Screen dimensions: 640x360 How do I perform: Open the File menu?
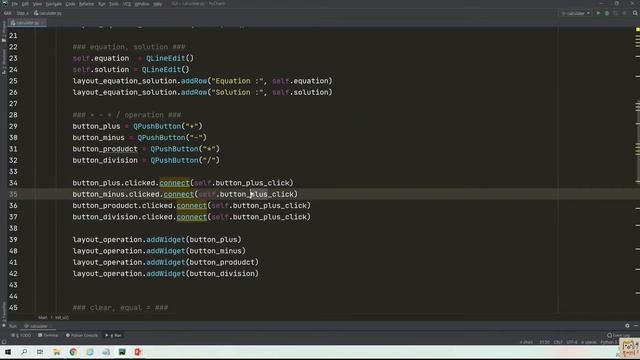click(x=15, y=4)
